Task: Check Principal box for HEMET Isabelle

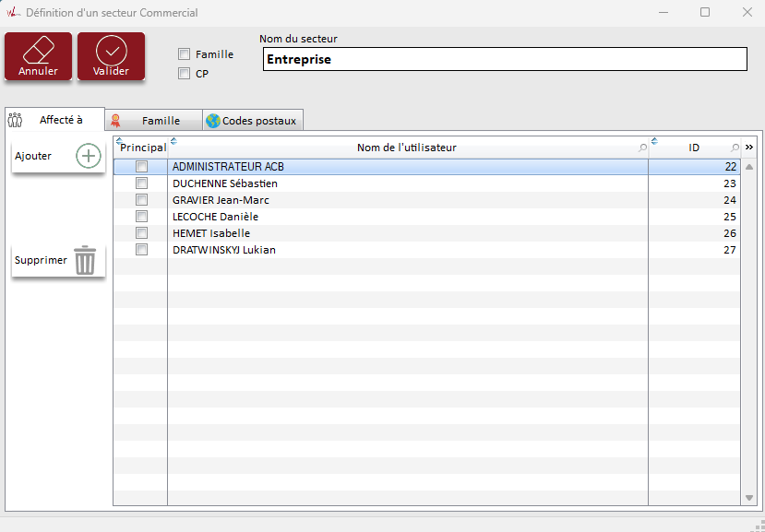Action: pyautogui.click(x=142, y=233)
